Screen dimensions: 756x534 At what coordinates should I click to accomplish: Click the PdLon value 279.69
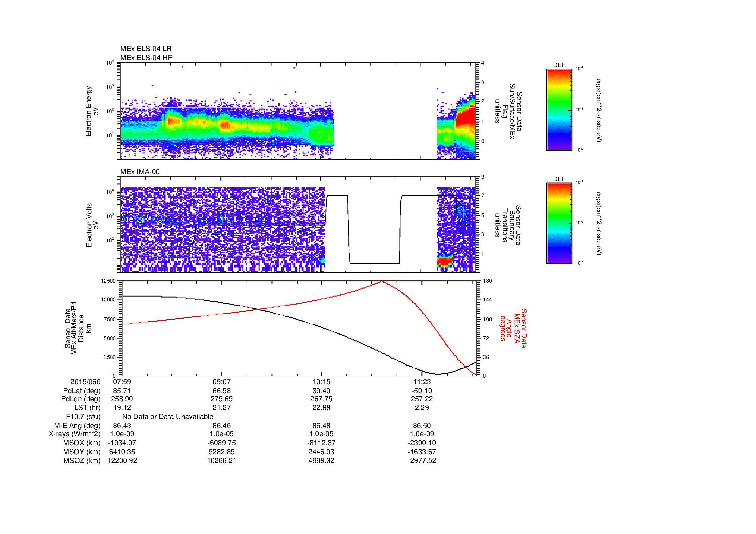pos(222,399)
